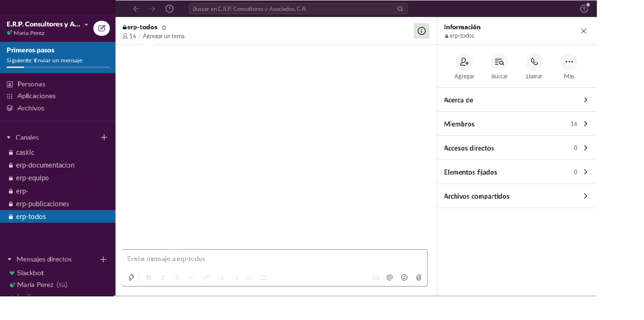Add a channel with Canales plus
The image size is (644, 320).
click(104, 137)
